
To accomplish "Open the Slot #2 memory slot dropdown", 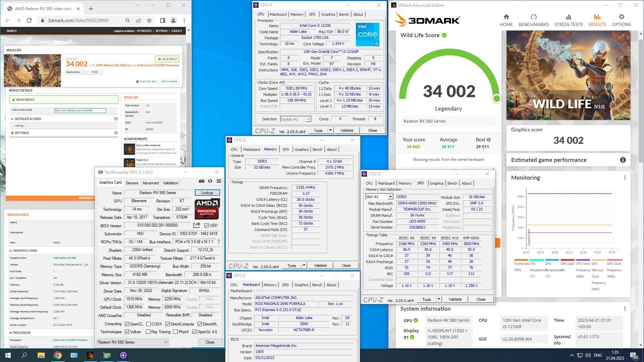I will [379, 197].
